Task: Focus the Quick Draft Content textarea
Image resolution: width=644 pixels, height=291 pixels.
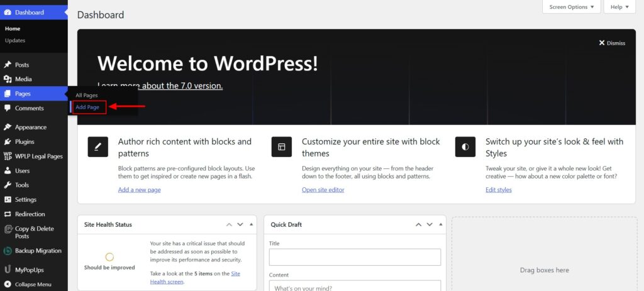Action: click(355, 286)
